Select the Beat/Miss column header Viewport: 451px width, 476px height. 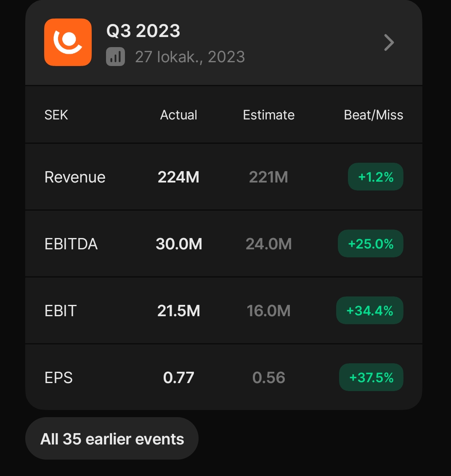pyautogui.click(x=374, y=115)
